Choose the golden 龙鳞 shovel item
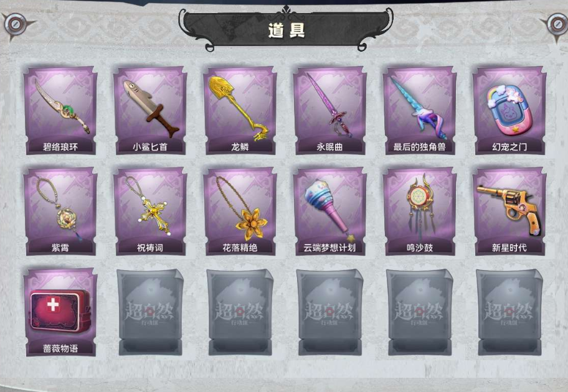Viewport: 568px width, 392px height. (x=240, y=110)
